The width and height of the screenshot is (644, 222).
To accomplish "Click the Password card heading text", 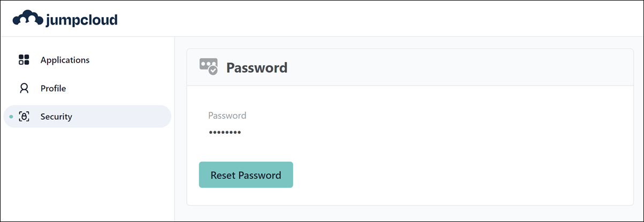I will 256,68.
